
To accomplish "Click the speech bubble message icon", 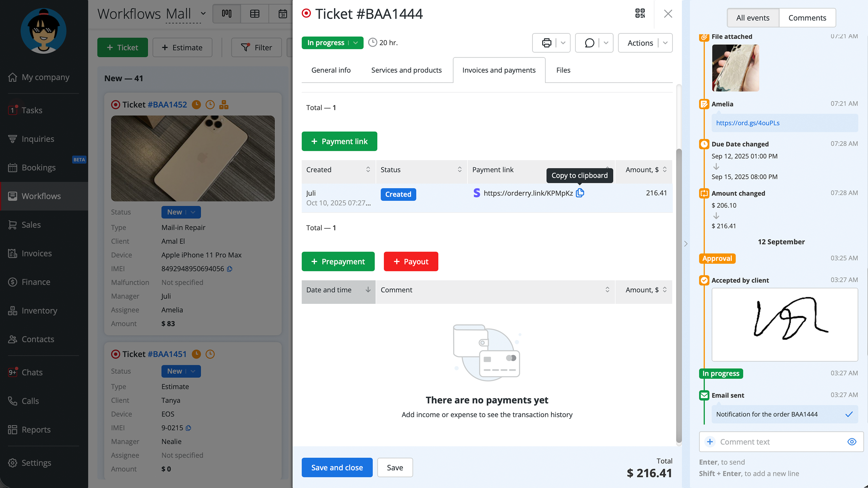I will 589,43.
